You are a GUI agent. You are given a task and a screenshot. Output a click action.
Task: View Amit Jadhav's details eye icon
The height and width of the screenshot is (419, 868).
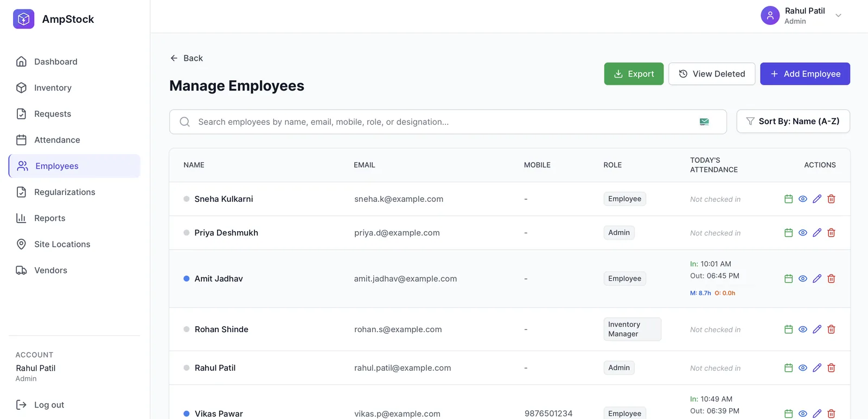pos(803,279)
